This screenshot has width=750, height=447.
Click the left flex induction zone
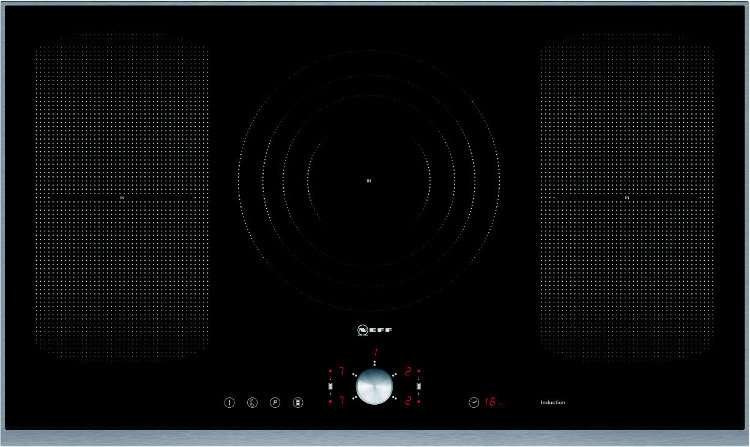121,196
